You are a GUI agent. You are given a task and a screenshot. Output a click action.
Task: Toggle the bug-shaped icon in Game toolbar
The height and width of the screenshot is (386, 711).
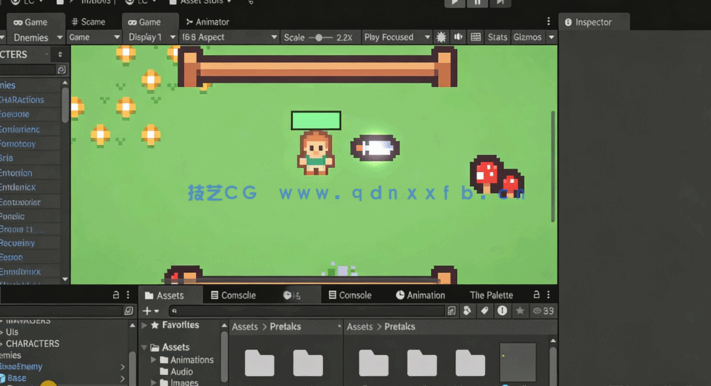441,37
